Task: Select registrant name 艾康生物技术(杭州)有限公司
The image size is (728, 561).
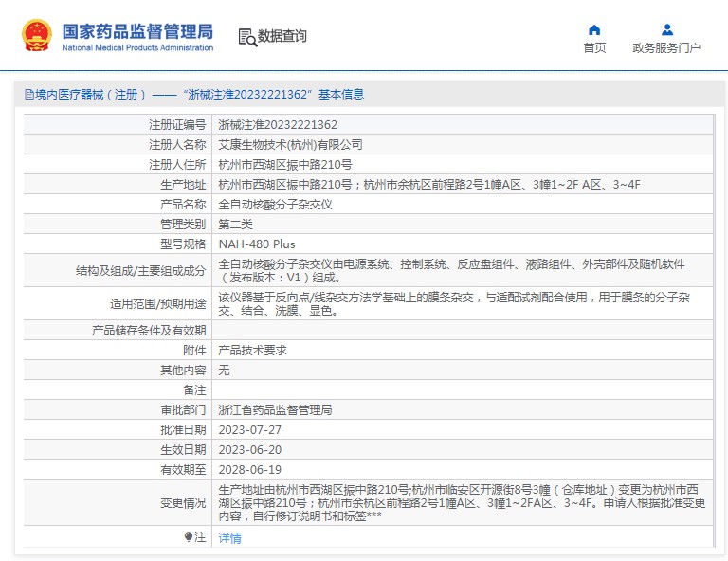Action: tap(290, 145)
